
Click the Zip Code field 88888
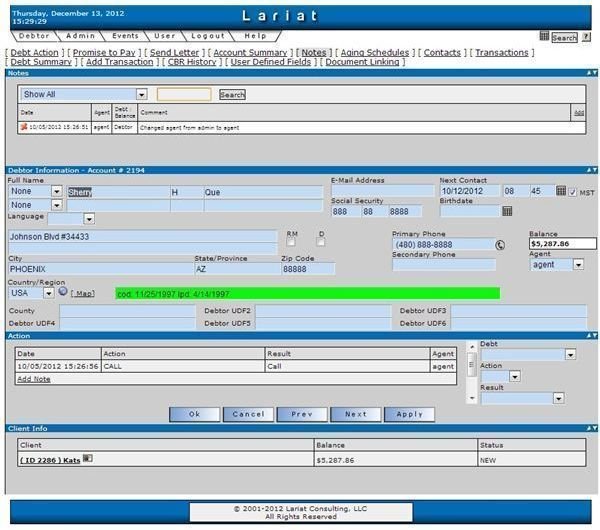point(308,269)
